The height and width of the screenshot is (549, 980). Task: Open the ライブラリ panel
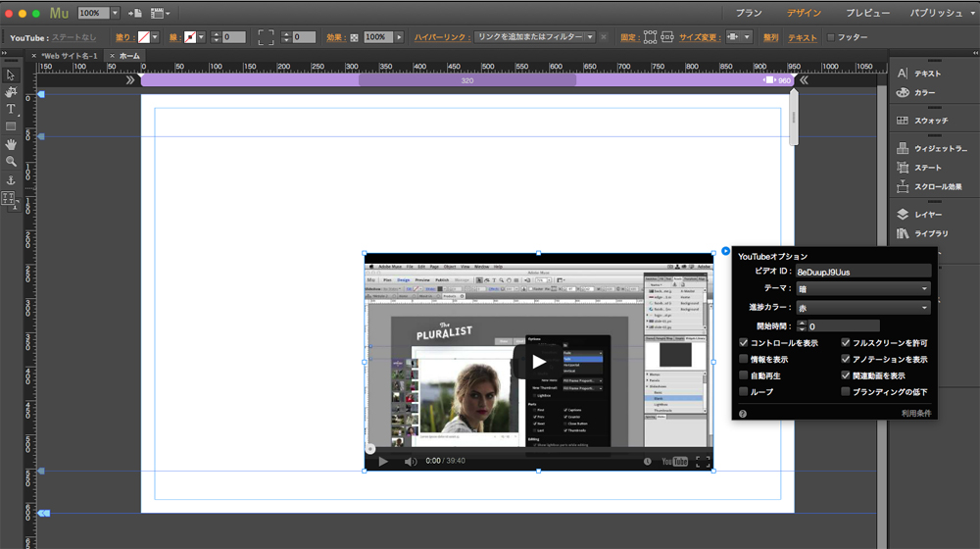(x=922, y=234)
